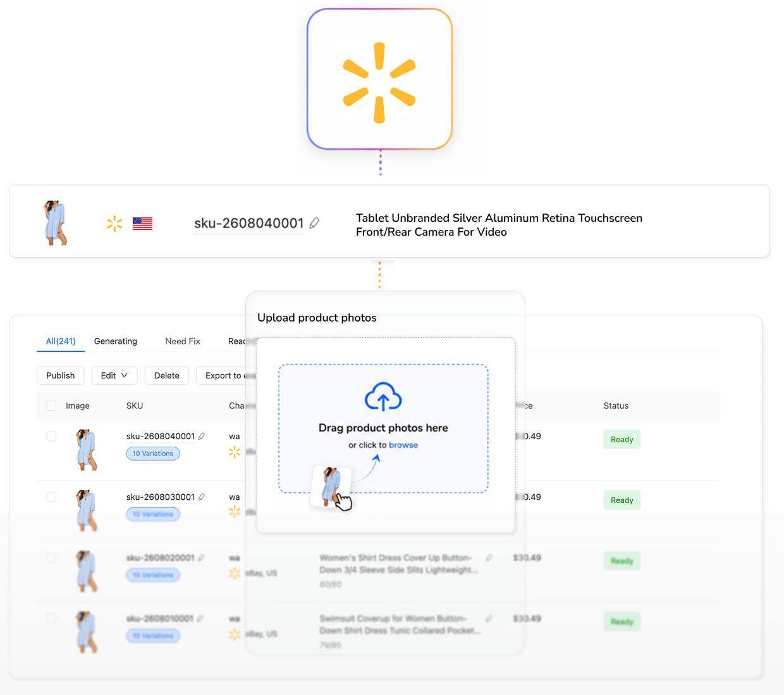Viewport: 784px width, 695px height.
Task: Click the Walmart channel icon in row sku-2608020001
Action: pyautogui.click(x=235, y=573)
